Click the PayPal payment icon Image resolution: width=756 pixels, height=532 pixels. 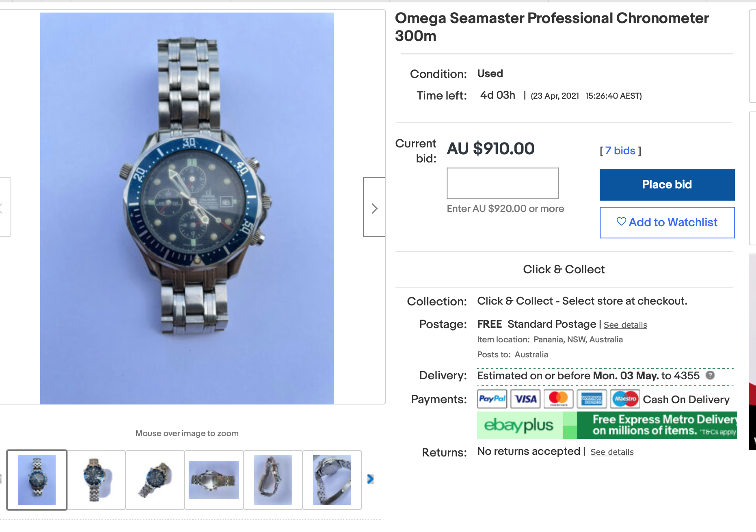point(492,399)
